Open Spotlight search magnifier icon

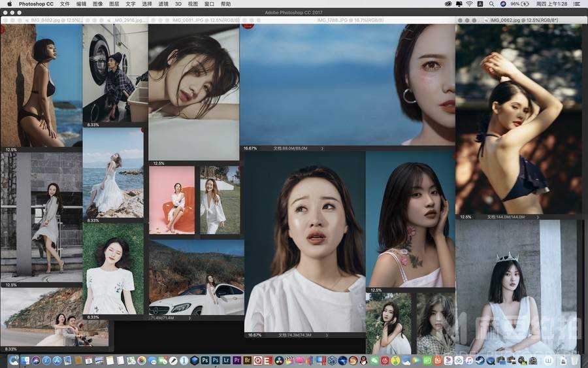click(x=491, y=4)
